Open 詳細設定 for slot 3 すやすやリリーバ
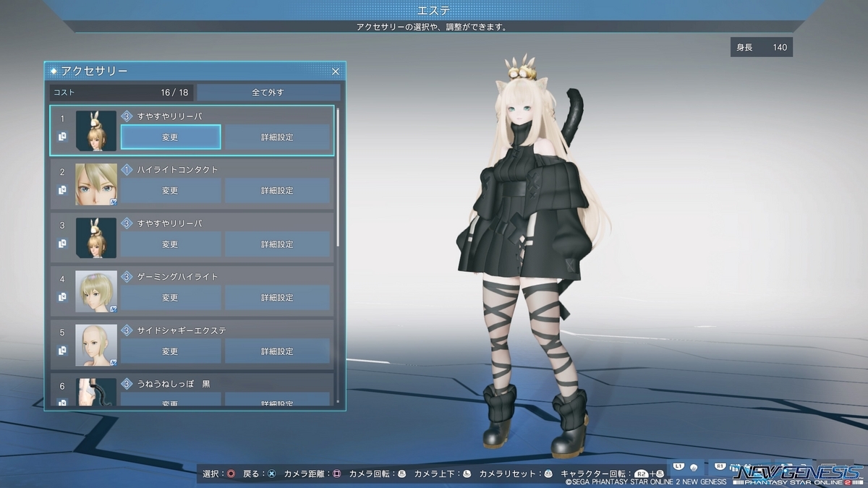 [x=277, y=244]
